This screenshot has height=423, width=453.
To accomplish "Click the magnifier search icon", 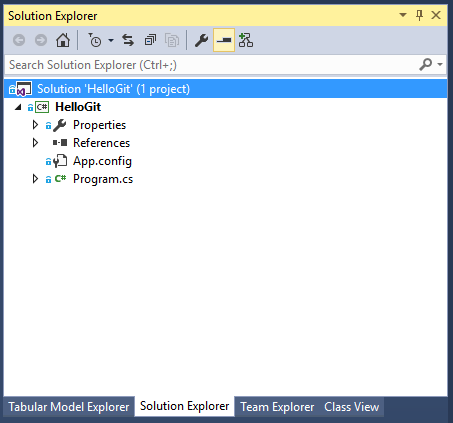I will [x=426, y=64].
